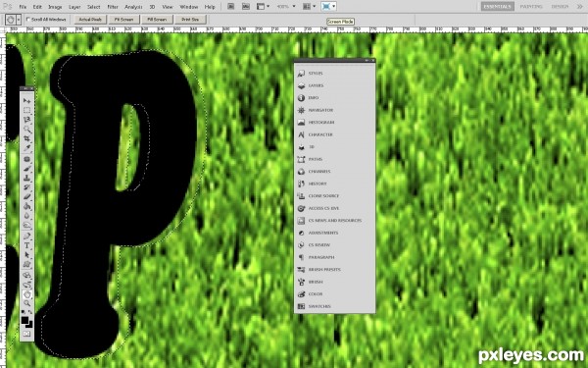Toggle Quick Mask mode at toolbox bottom

tap(27, 334)
